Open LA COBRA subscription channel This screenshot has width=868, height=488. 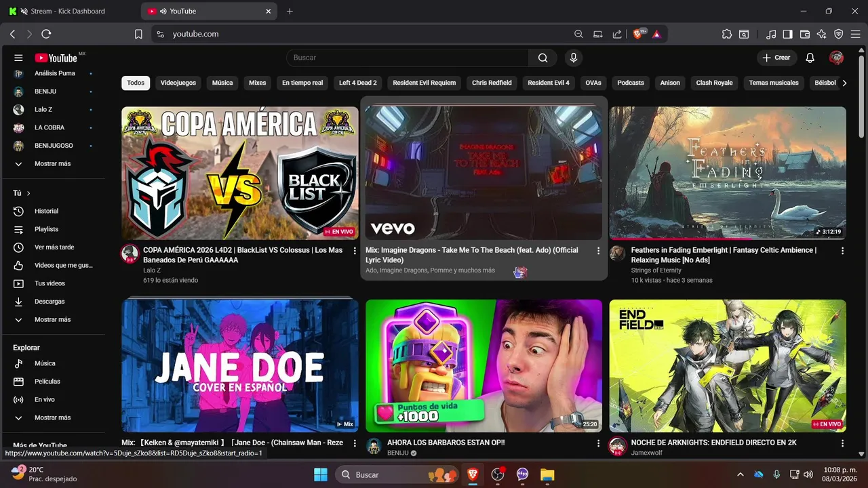point(54,128)
